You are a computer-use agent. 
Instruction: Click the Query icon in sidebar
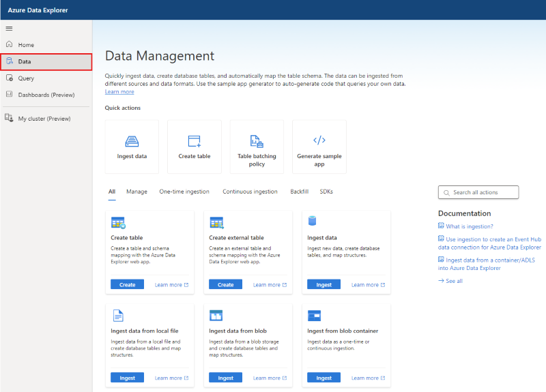tap(10, 78)
